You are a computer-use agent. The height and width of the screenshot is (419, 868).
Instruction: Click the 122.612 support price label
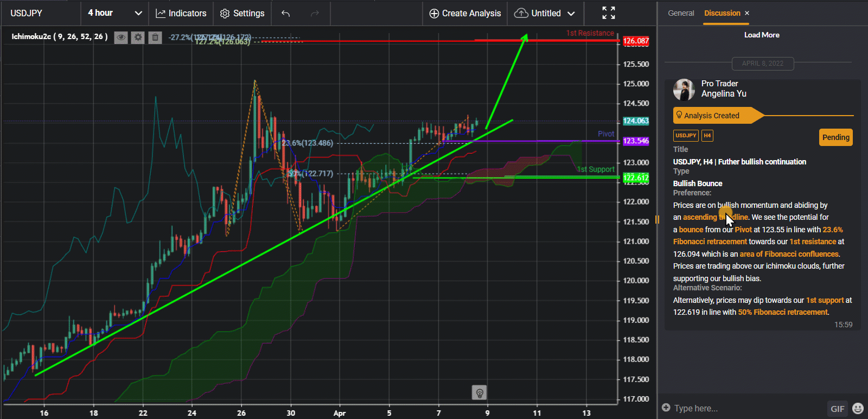(635, 177)
